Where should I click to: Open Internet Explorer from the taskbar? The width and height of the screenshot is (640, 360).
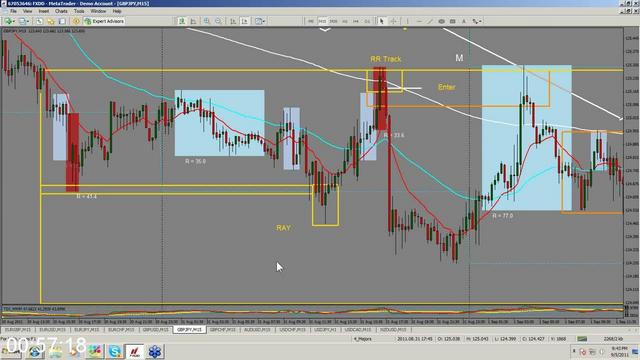coord(35,351)
